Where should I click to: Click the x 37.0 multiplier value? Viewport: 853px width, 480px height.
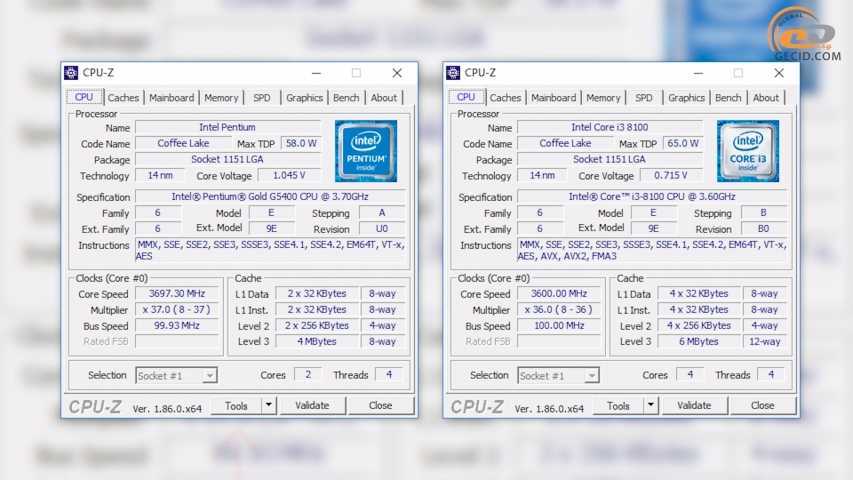coord(177,310)
